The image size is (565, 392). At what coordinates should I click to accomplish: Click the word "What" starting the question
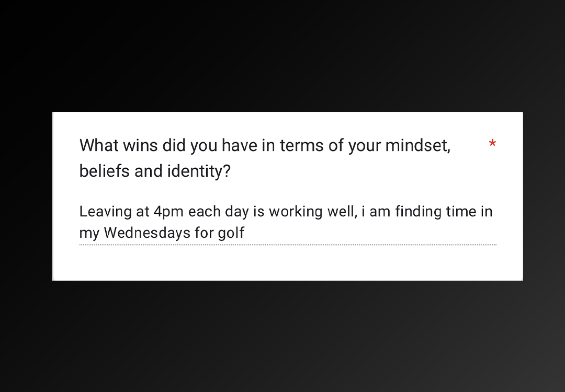(99, 146)
